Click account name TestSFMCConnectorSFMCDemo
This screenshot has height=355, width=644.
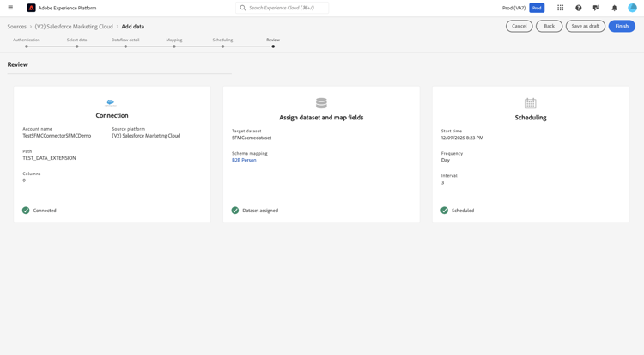(x=57, y=136)
